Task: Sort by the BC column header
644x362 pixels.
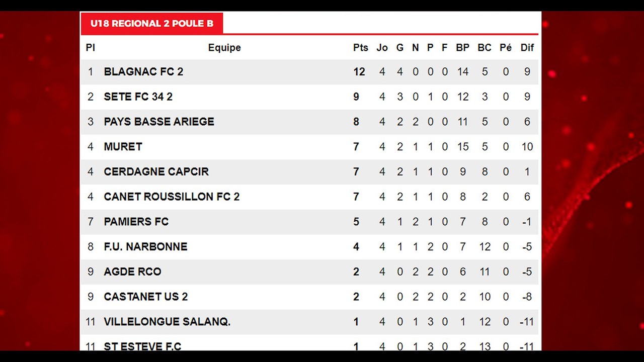Action: (485, 48)
